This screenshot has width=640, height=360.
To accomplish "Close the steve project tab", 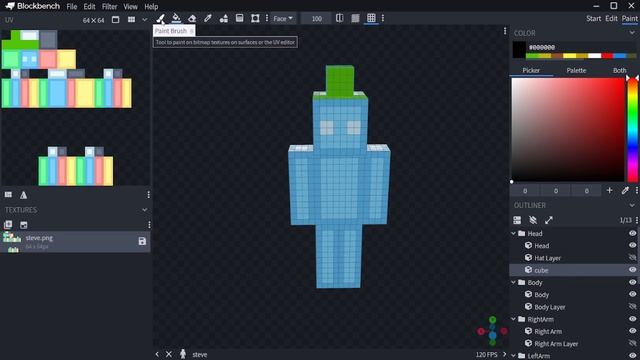I will pos(169,354).
